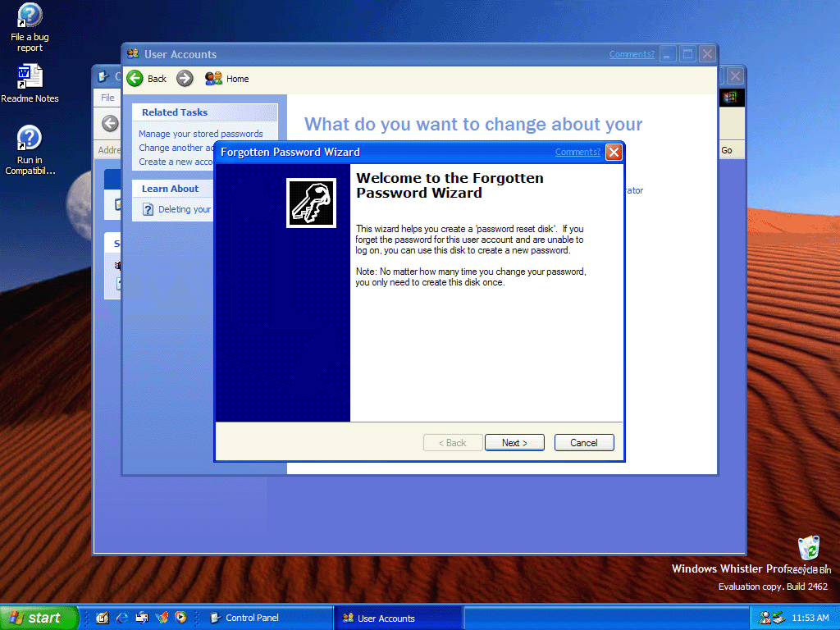Maximize the User Accounts window
The image size is (840, 630).
(688, 54)
